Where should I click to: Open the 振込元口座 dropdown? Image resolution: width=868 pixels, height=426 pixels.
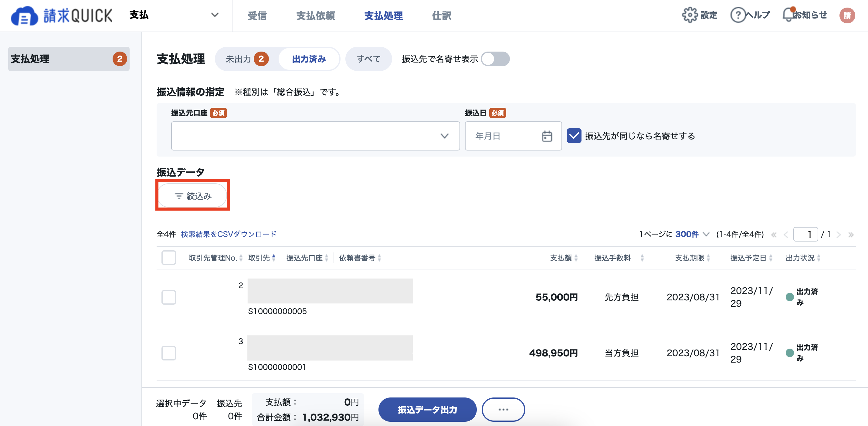[x=315, y=136]
